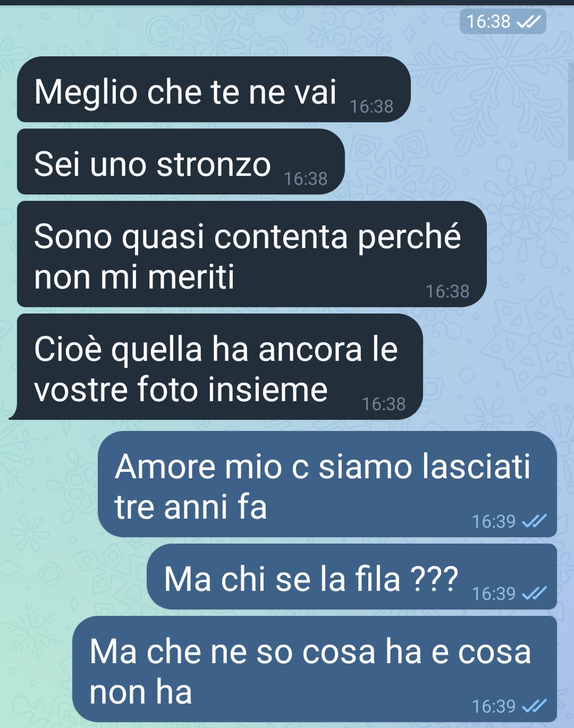
Task: Click the double-check read receipt at top 16:38
Action: pos(529,21)
